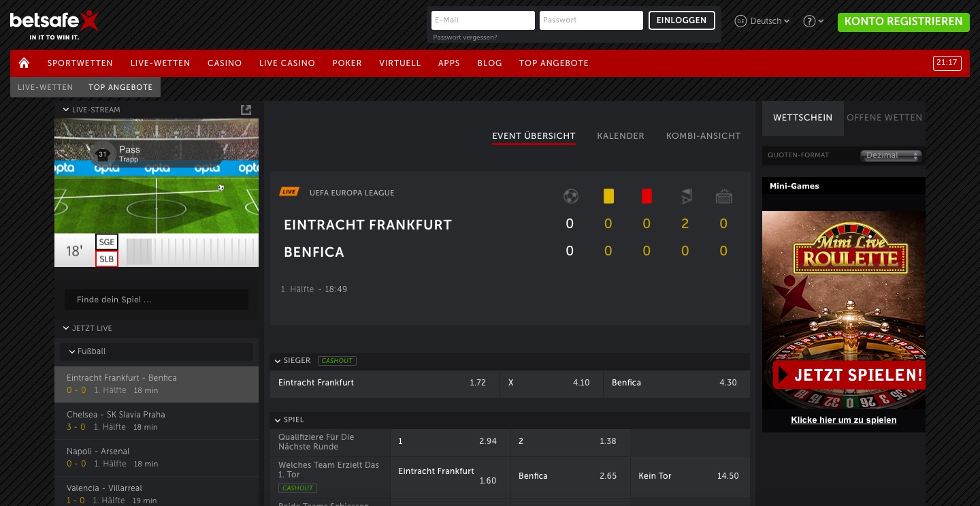The height and width of the screenshot is (506, 980).
Task: Click the 21:17 clock in navbar
Action: [x=947, y=63]
